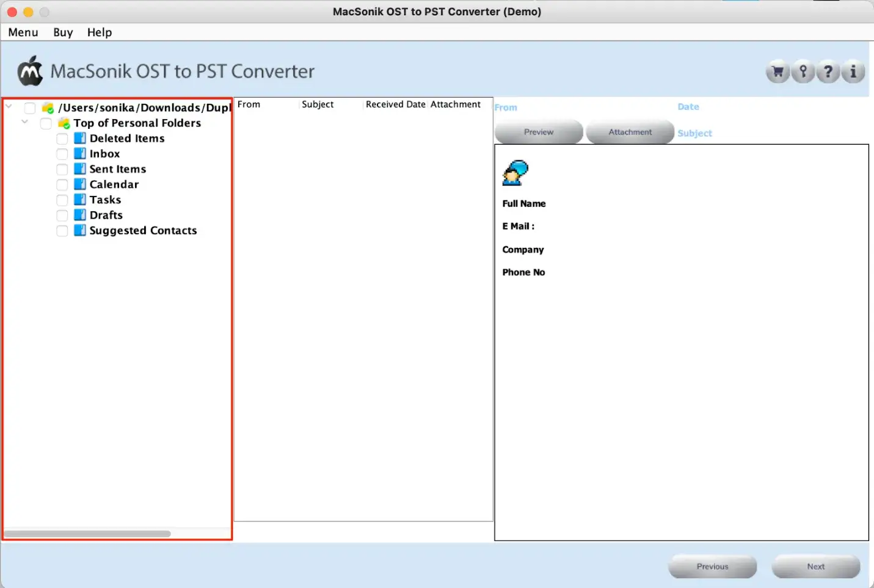Enable the Sent Items checkbox
Screen dimensions: 874x588
click(62, 169)
